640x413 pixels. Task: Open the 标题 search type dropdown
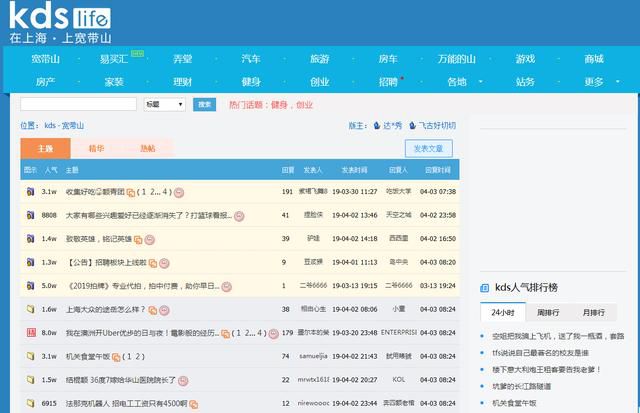coord(165,104)
